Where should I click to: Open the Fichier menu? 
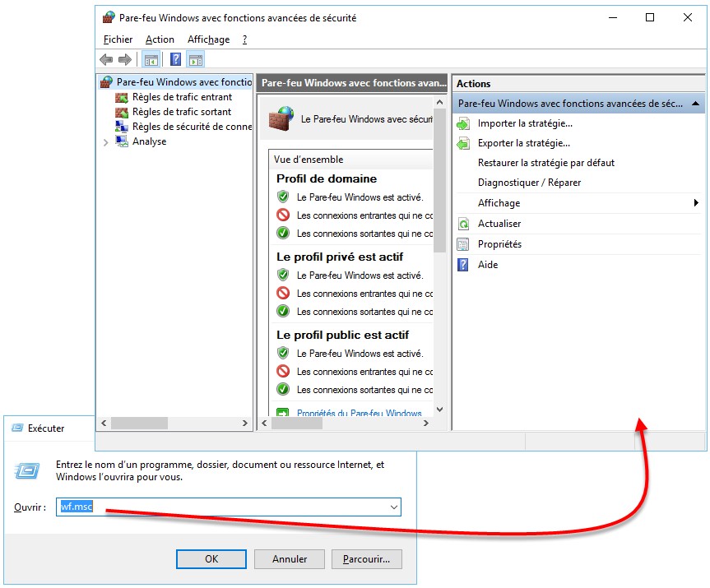click(118, 39)
